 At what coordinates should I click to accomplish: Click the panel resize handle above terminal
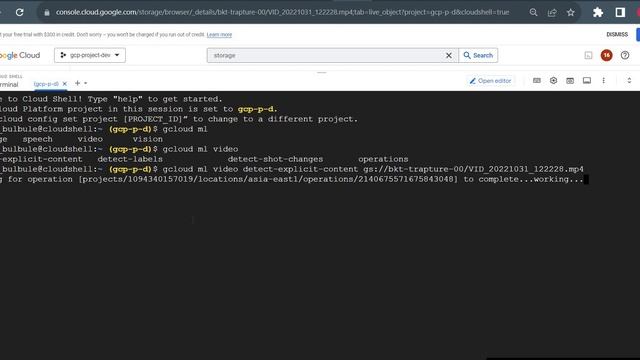click(322, 73)
